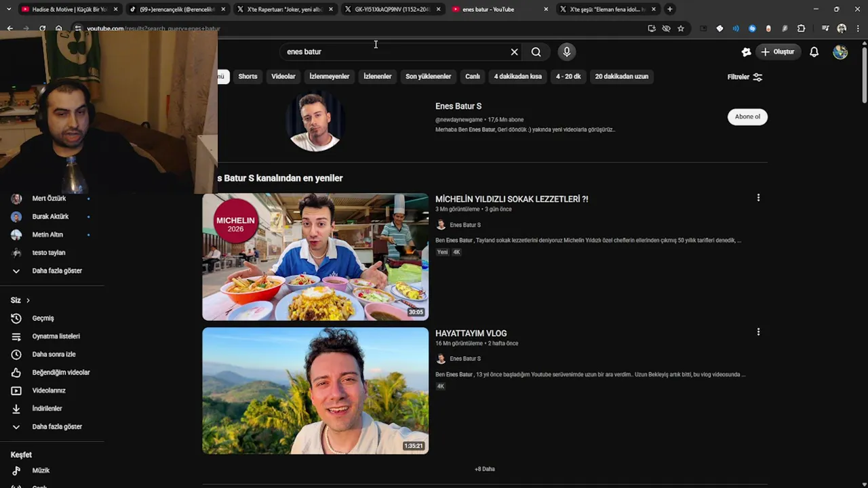Select the Son yüklenenler filter chip
868x488 pixels.
coord(428,77)
